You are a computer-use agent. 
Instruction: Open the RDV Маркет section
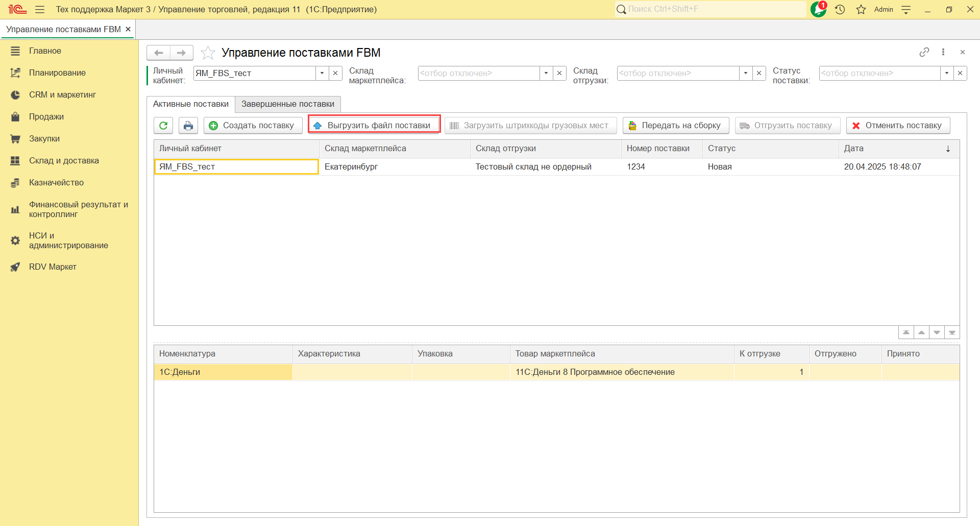click(x=53, y=267)
